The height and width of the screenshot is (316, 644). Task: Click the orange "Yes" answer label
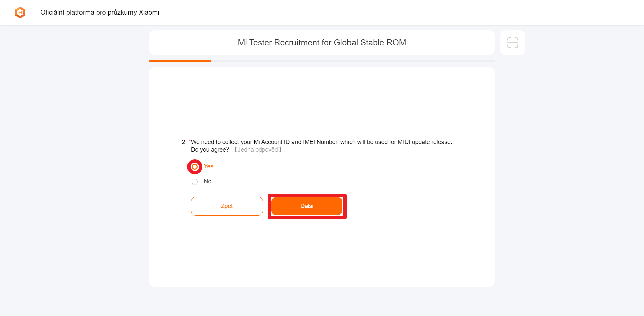tap(209, 166)
